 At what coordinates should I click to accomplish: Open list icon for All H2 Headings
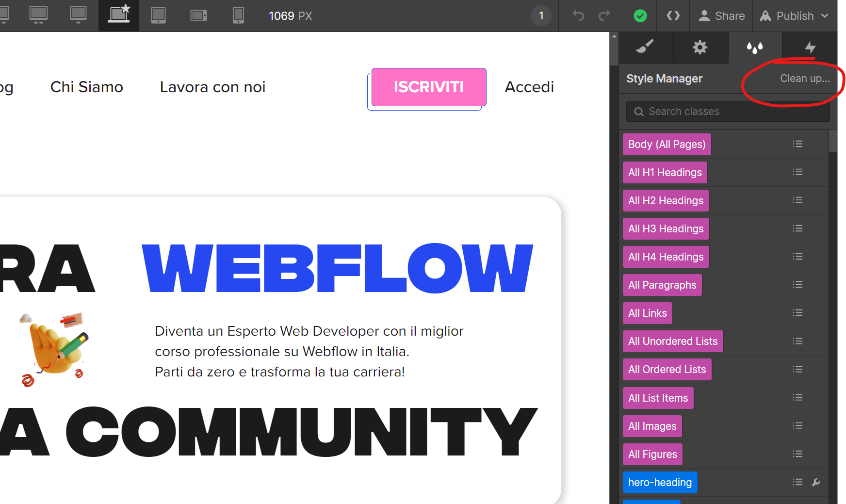[797, 200]
